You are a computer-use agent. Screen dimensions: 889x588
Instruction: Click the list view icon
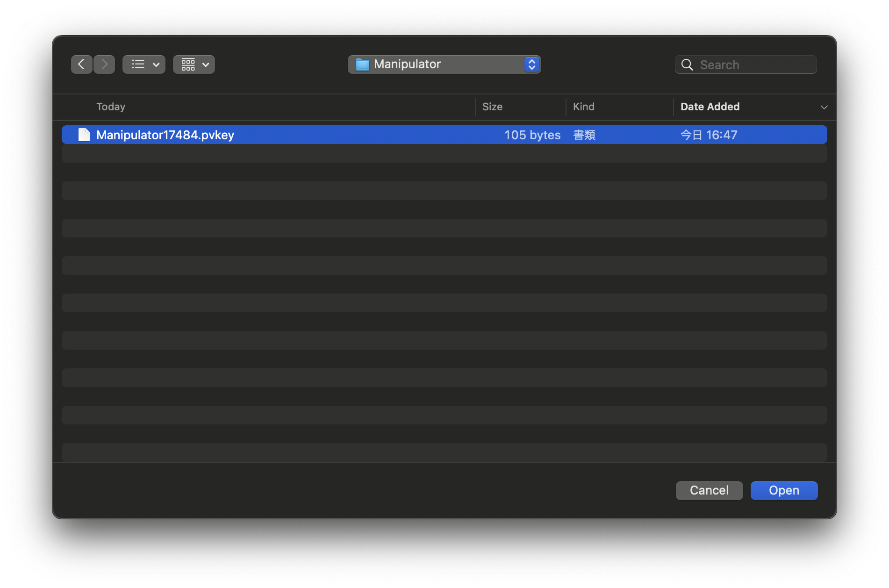(138, 65)
